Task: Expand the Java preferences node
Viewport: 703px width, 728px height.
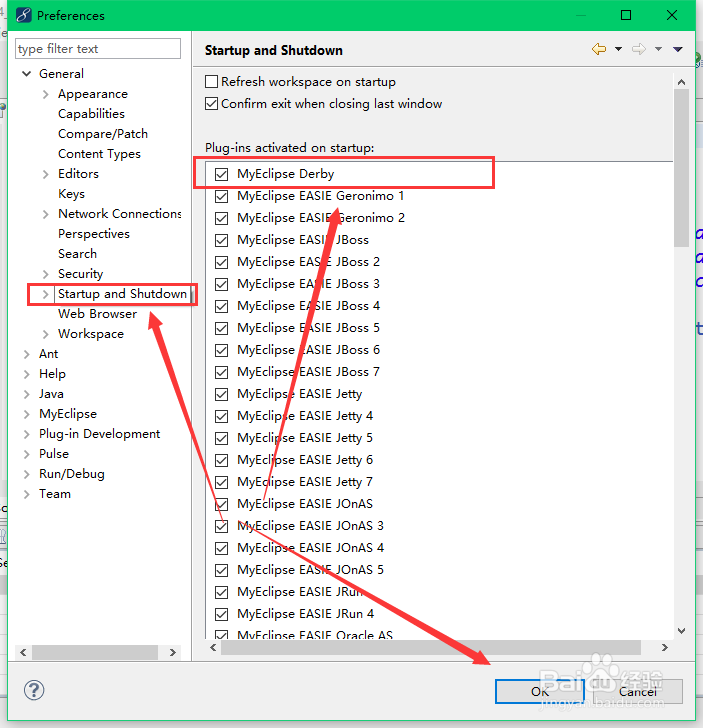Action: click(26, 394)
